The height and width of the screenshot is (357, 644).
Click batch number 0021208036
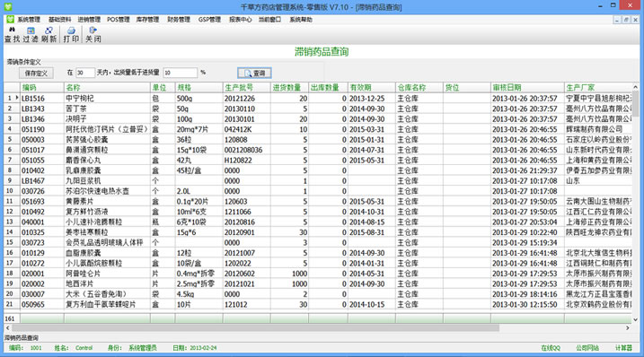tap(246, 150)
